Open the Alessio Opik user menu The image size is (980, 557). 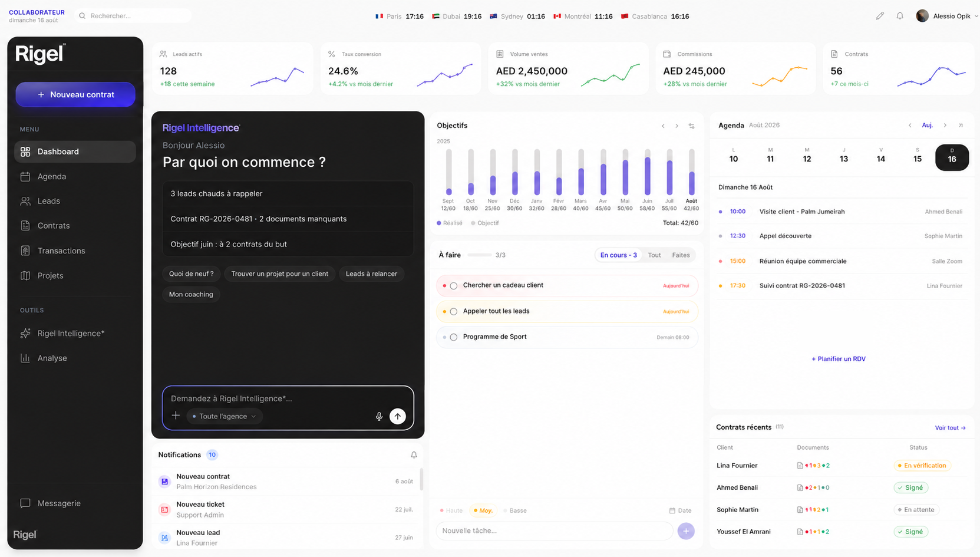(947, 16)
